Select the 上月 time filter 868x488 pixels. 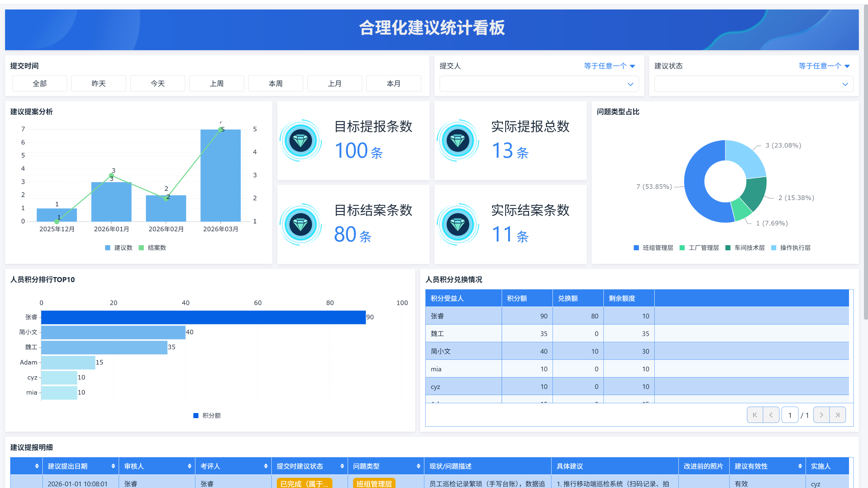coord(334,83)
